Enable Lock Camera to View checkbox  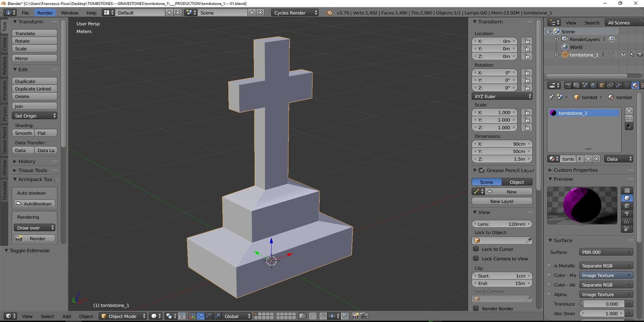476,258
